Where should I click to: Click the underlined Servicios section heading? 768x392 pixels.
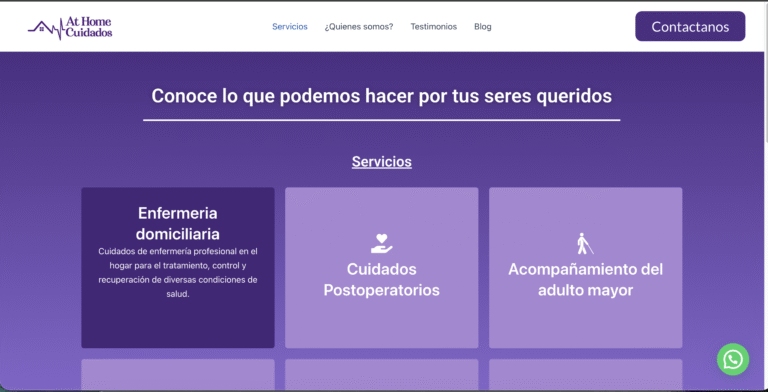382,162
